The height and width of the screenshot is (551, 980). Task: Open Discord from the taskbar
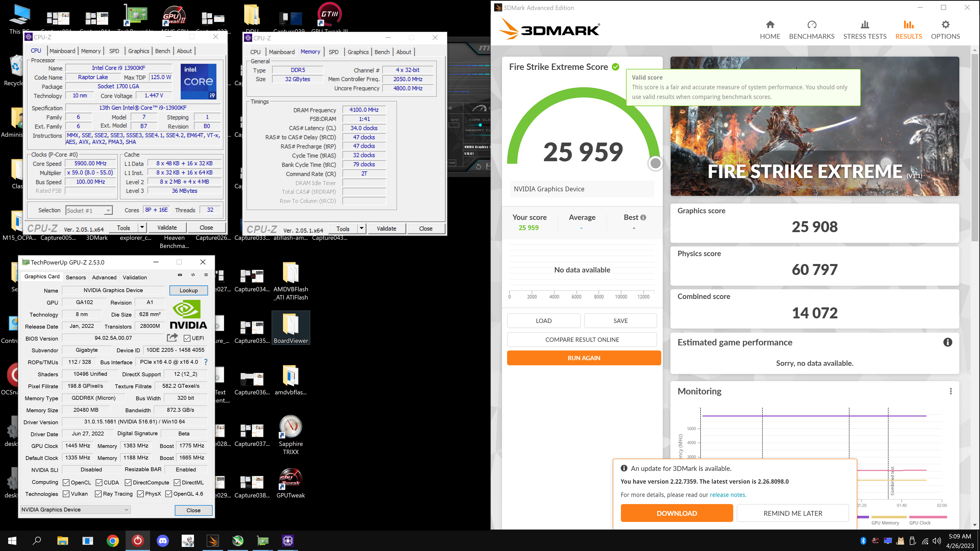tap(163, 540)
